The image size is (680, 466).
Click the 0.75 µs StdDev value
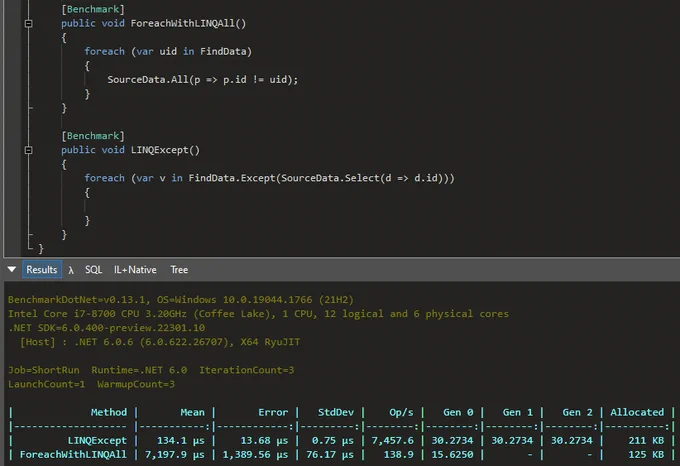click(x=333, y=440)
